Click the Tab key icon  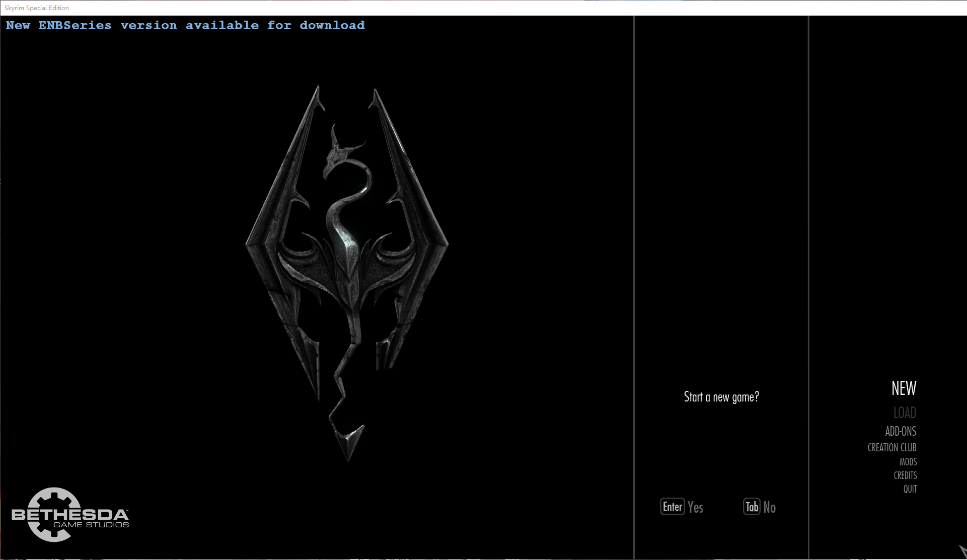click(x=752, y=507)
